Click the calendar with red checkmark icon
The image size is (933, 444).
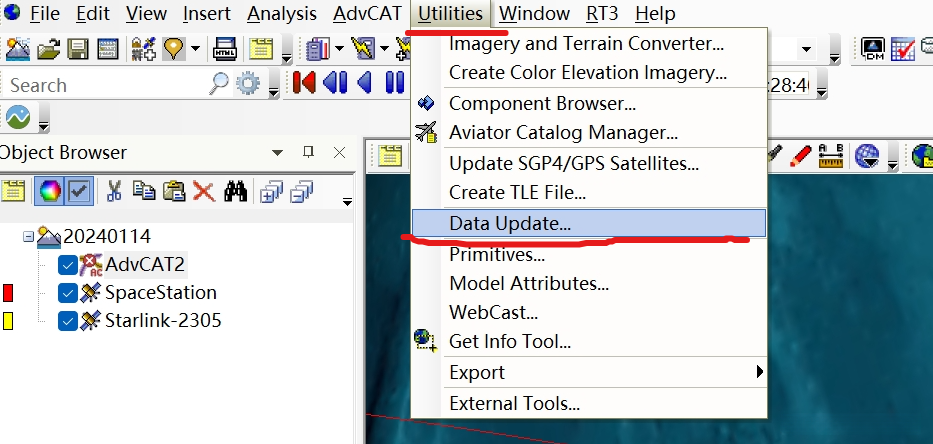(903, 49)
